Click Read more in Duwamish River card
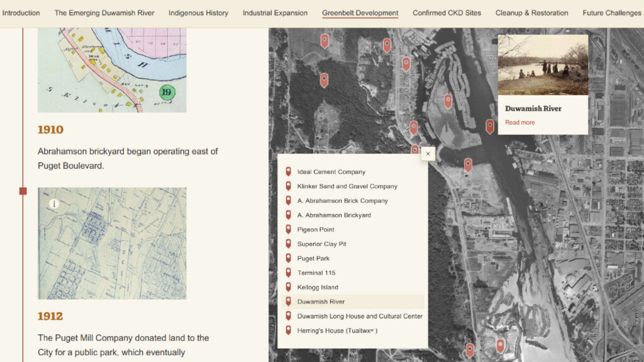 (x=520, y=122)
